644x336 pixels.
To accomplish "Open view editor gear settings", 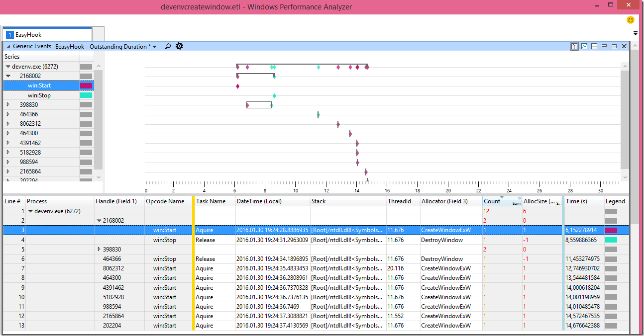I will click(x=180, y=46).
